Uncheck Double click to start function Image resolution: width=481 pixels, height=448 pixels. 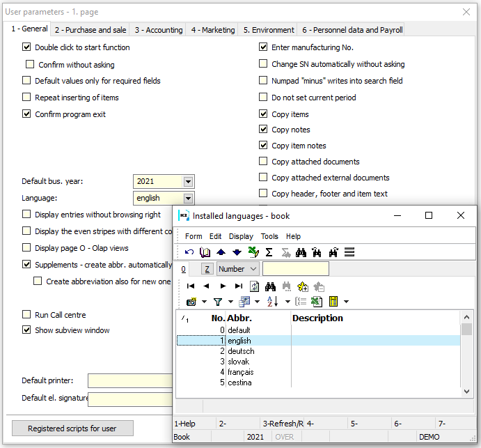tap(26, 47)
